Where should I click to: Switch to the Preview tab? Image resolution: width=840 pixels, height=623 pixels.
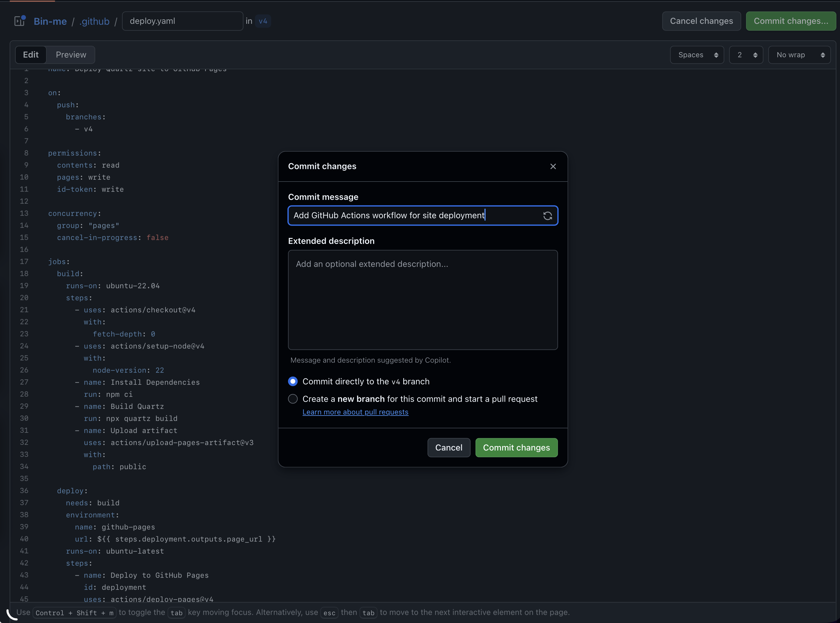tap(71, 55)
